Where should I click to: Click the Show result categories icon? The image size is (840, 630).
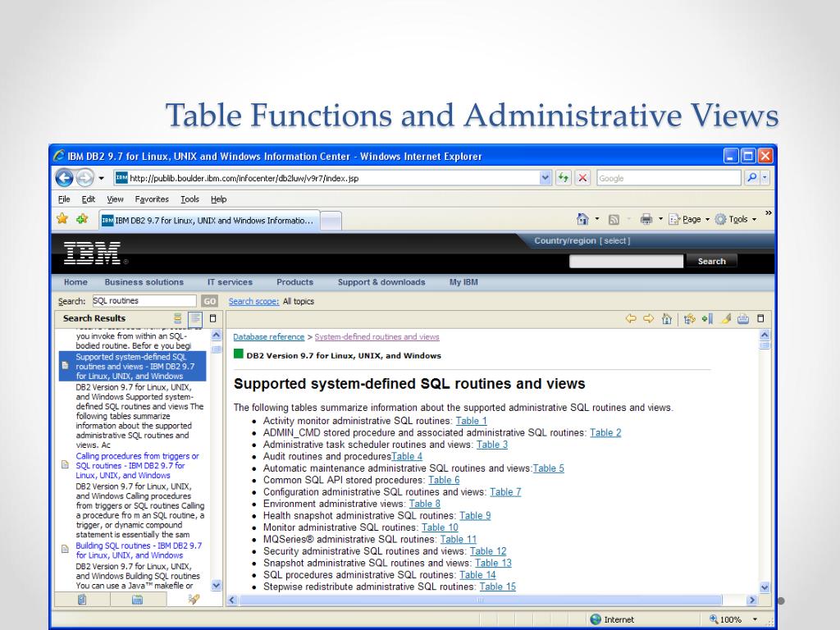click(x=178, y=318)
